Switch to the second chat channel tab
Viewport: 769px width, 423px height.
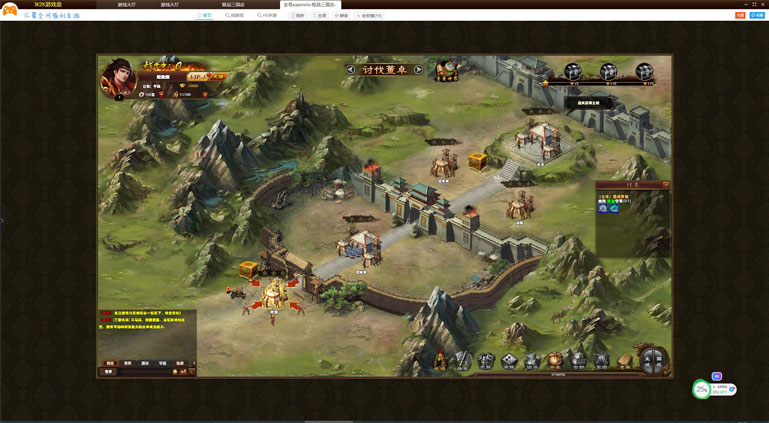(127, 363)
